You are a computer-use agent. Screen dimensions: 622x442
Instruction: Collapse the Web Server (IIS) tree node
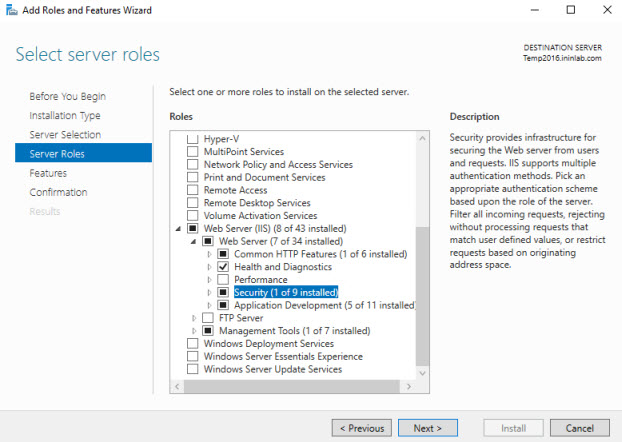point(178,229)
